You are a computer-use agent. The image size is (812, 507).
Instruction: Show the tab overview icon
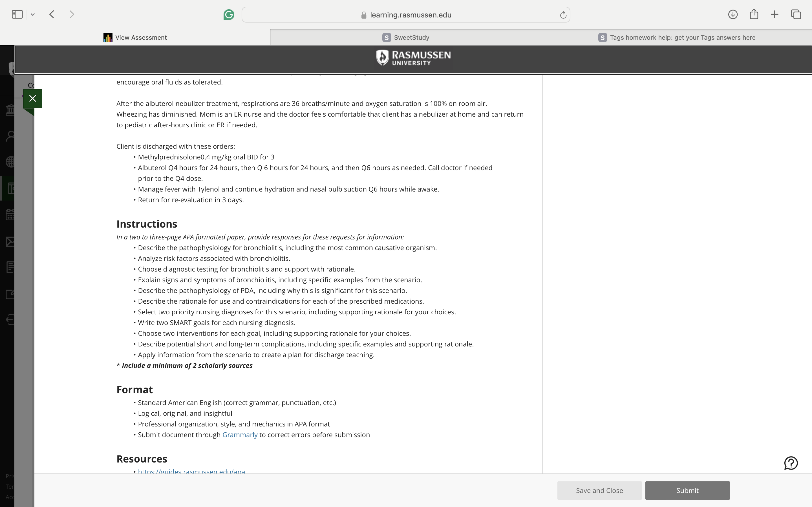click(796, 14)
